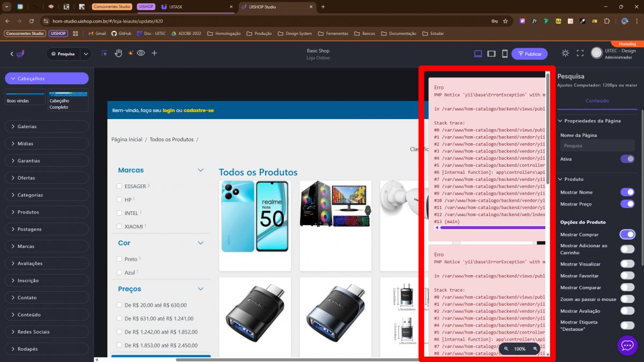Check the XIAOMI brand checkbox

pyautogui.click(x=119, y=226)
